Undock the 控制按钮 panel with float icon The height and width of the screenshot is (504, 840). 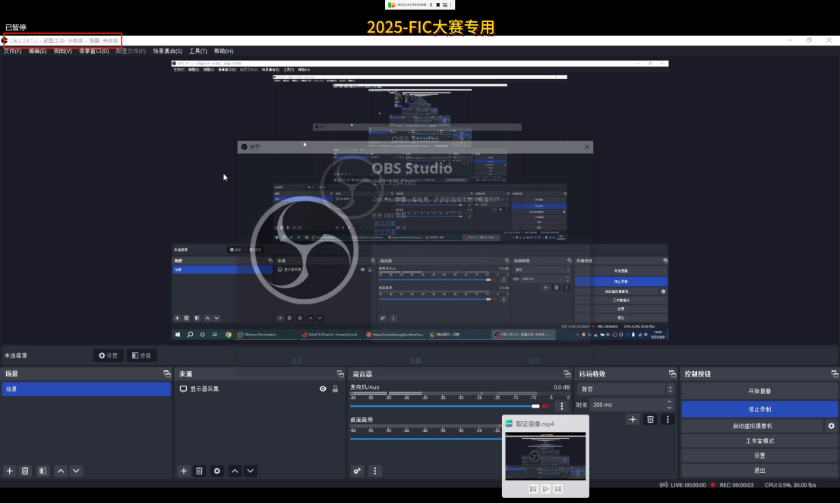tap(835, 374)
